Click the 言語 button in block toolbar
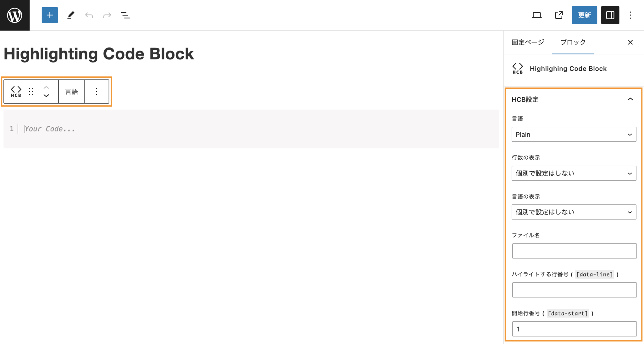The width and height of the screenshot is (644, 344). pos(72,91)
